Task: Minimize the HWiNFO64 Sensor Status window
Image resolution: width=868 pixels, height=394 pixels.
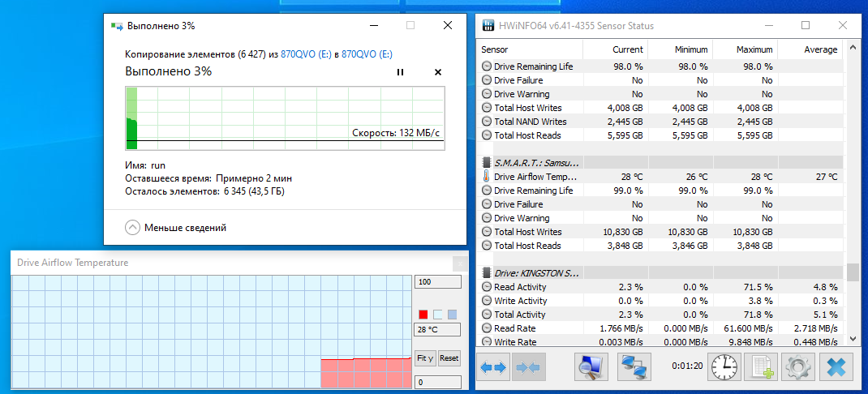Action: (769, 25)
